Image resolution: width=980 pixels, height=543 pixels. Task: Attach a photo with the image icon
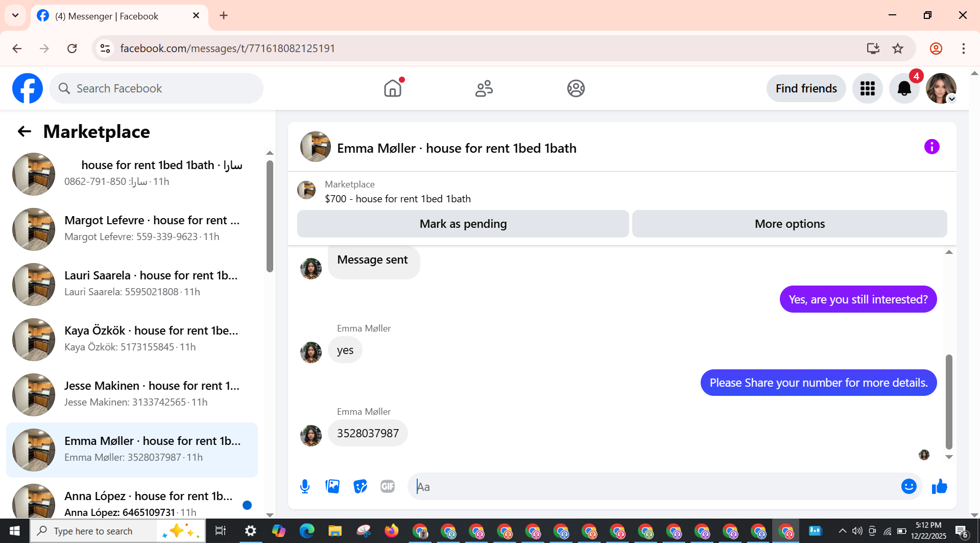coord(332,486)
